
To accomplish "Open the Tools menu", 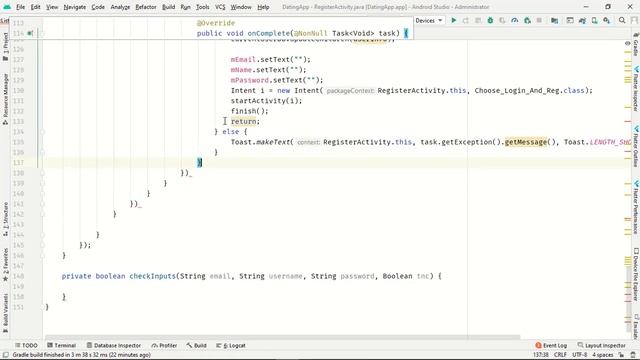I will [202, 7].
